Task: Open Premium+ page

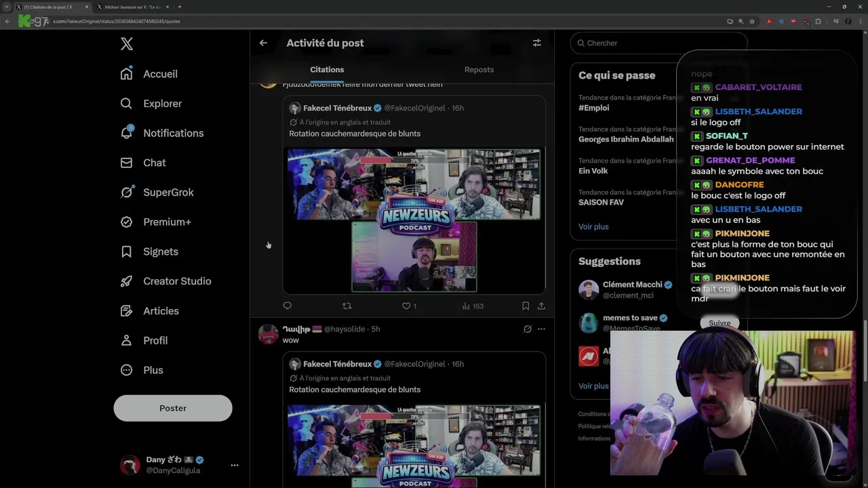Action: tap(156, 222)
